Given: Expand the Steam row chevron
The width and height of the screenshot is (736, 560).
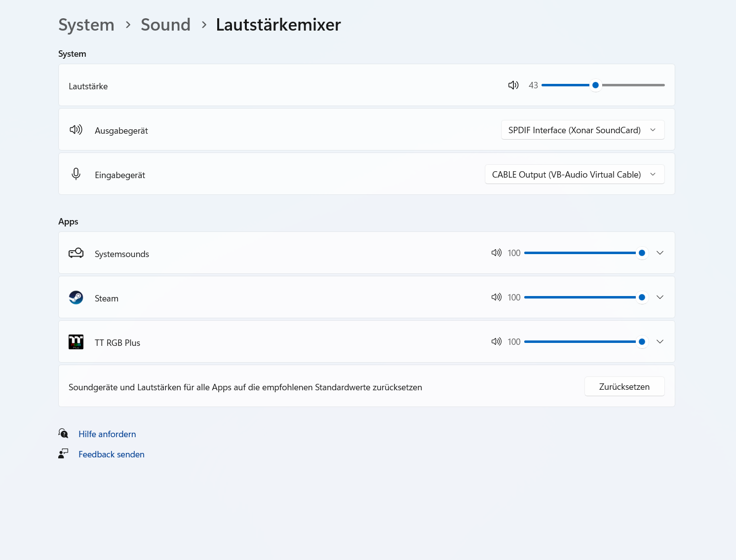Looking at the screenshot, I should (660, 297).
